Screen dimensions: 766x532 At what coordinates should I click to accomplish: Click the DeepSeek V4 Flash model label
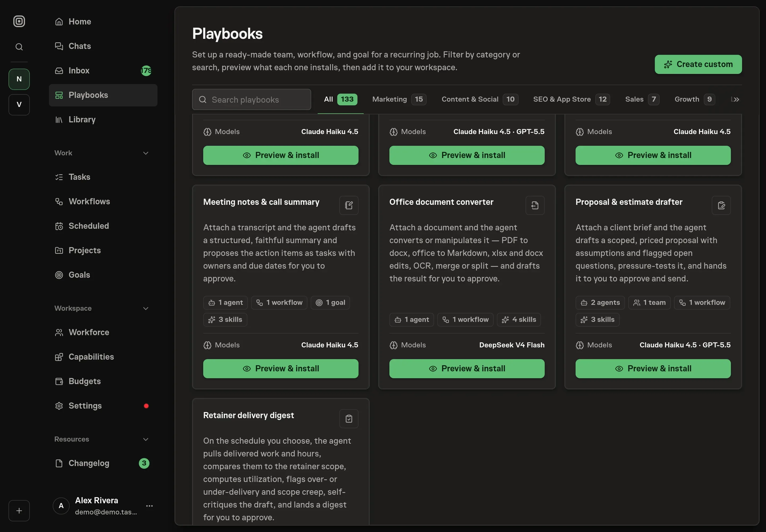(x=512, y=345)
